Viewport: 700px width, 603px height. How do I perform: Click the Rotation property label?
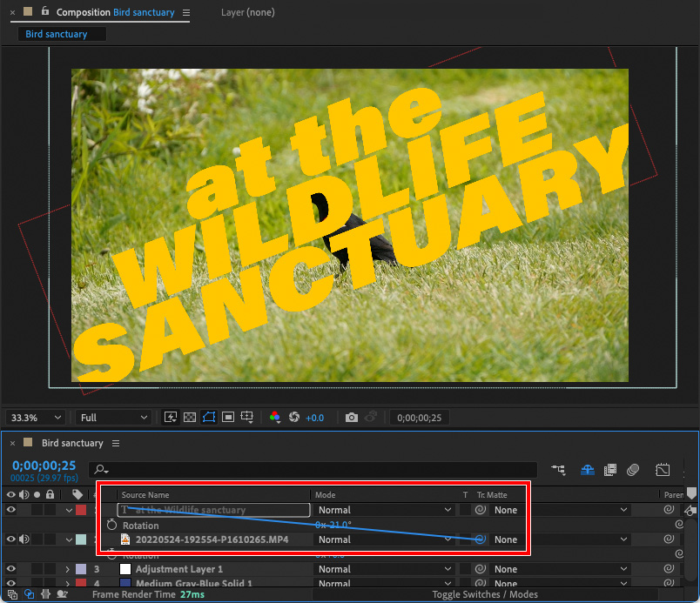(x=141, y=526)
